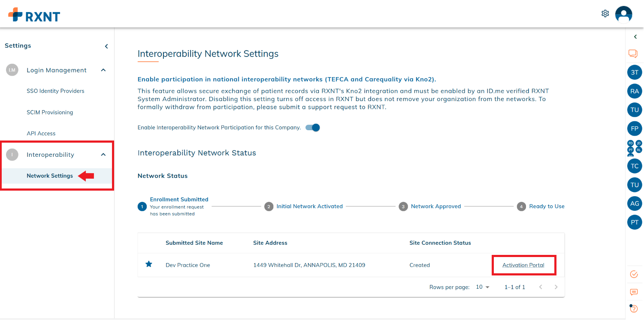The width and height of the screenshot is (644, 320).
Task: Toggle Interoperability Network Participation switch
Action: pyautogui.click(x=313, y=128)
